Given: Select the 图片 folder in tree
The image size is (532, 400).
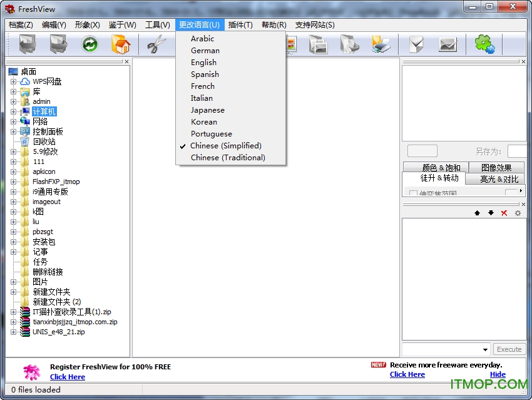Looking at the screenshot, I should 40,282.
